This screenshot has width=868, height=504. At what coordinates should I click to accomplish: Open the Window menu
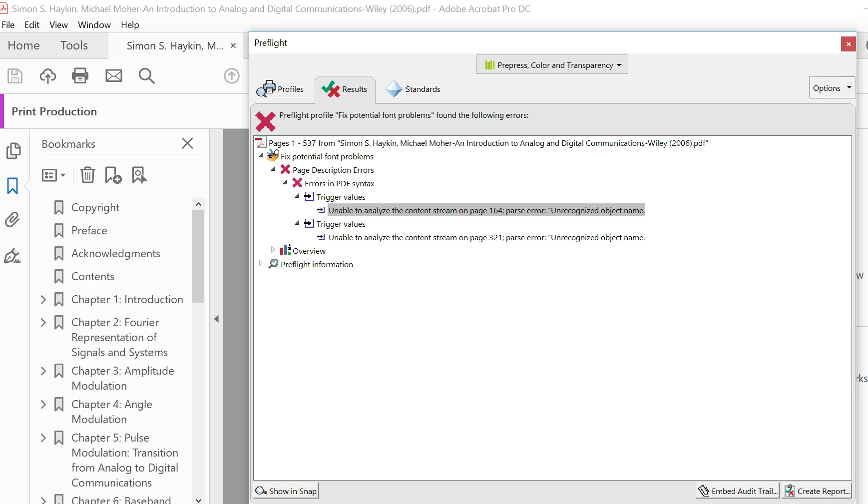tap(94, 25)
